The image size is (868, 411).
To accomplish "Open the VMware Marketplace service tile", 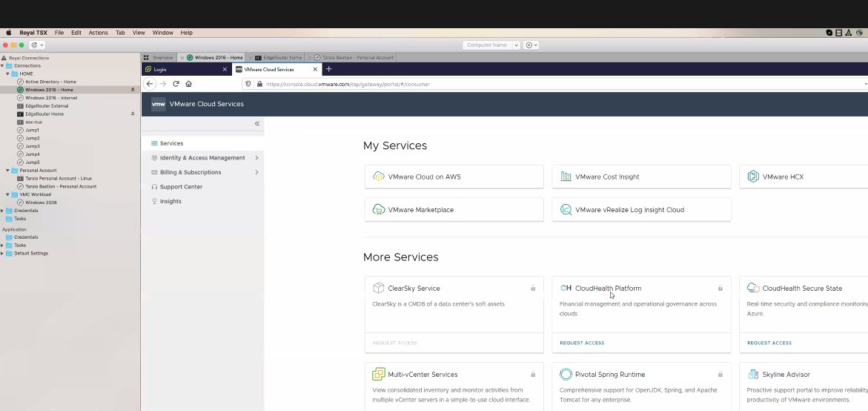I will coord(454,210).
